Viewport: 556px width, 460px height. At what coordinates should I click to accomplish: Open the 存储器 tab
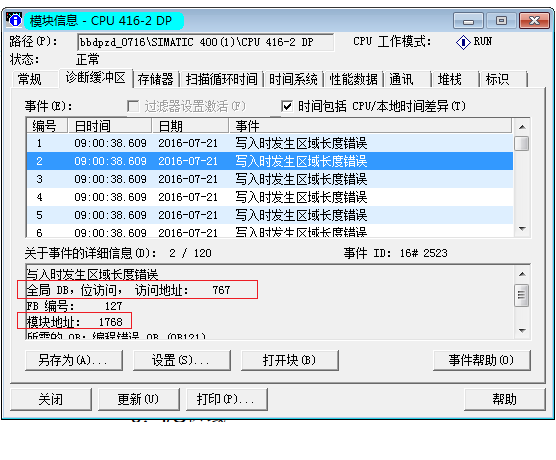tap(156, 79)
